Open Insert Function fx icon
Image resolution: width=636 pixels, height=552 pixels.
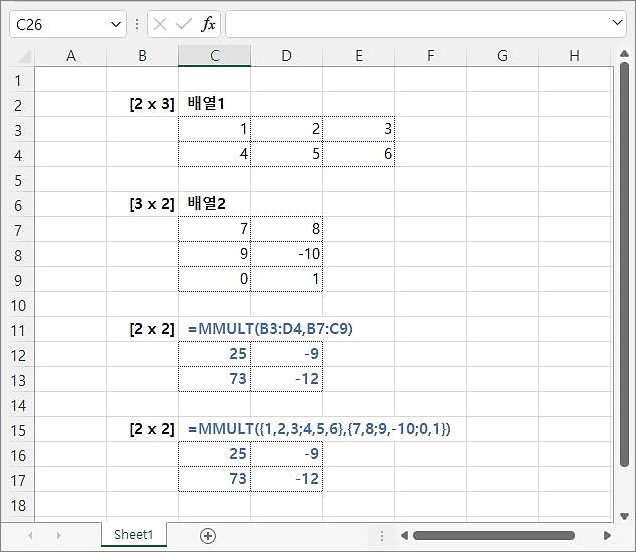coord(208,24)
